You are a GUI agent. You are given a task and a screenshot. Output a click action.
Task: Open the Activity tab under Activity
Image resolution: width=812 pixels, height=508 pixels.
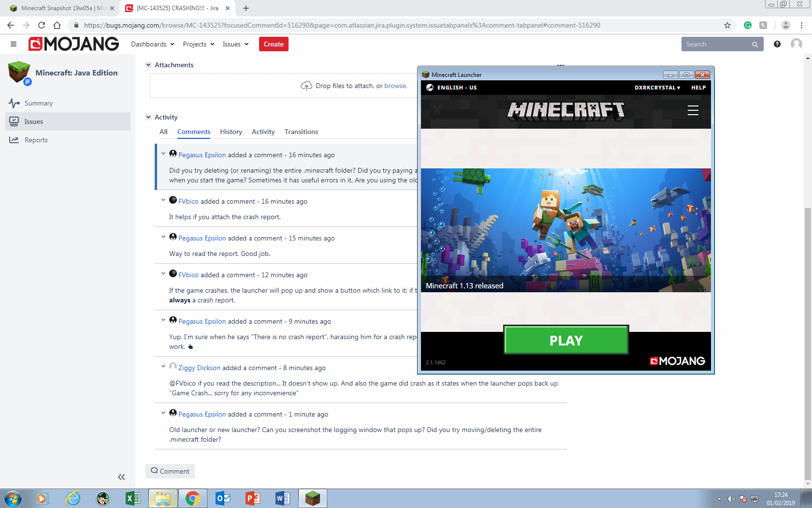click(263, 132)
